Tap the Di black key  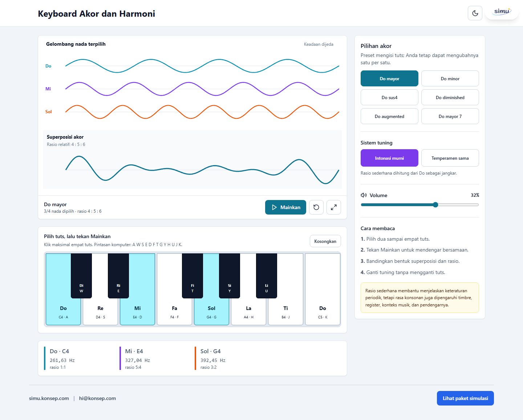(x=81, y=276)
